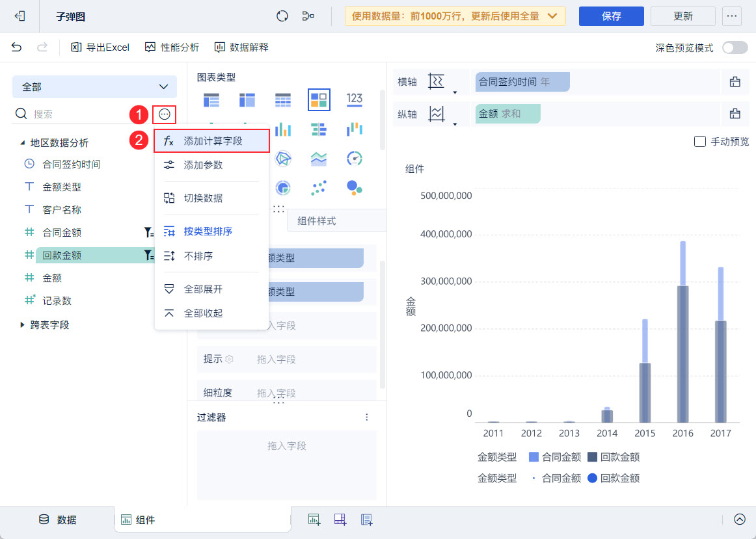Image resolution: width=756 pixels, height=539 pixels.
Task: Click the blue circle 回款金额 legend marker
Action: pos(593,479)
